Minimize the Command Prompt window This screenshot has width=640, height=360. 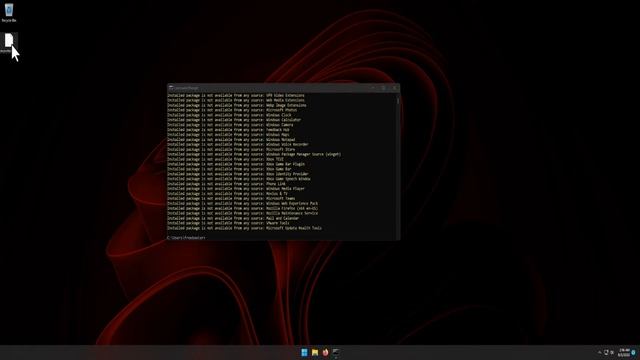(x=373, y=88)
